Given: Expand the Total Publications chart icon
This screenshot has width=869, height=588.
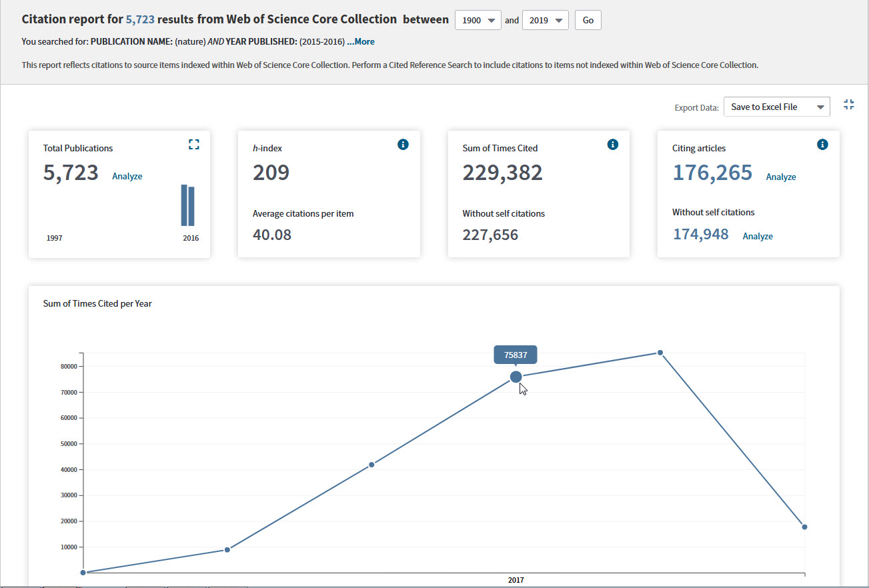Looking at the screenshot, I should pos(194,144).
